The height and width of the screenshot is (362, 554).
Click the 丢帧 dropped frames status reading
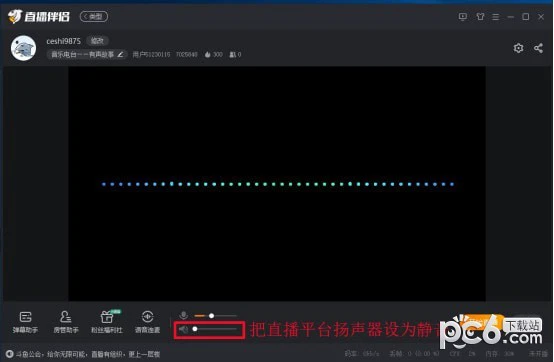click(414, 354)
